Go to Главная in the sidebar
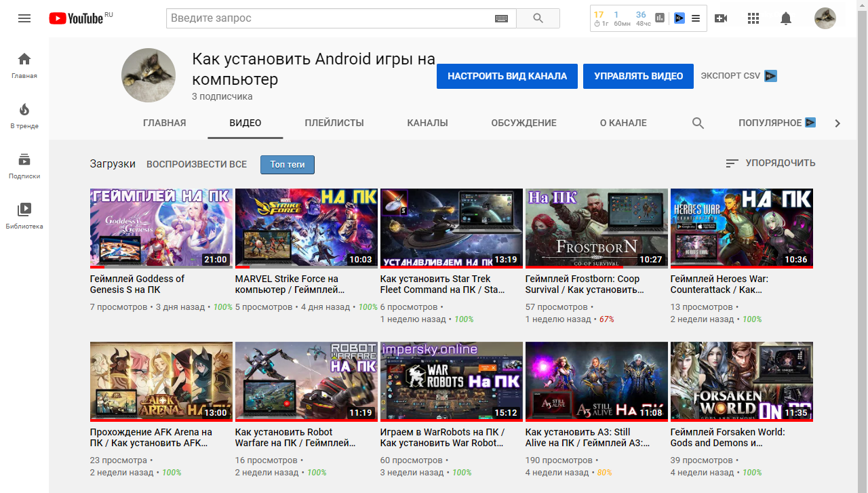Image resolution: width=868 pixels, height=493 pixels. click(x=24, y=65)
